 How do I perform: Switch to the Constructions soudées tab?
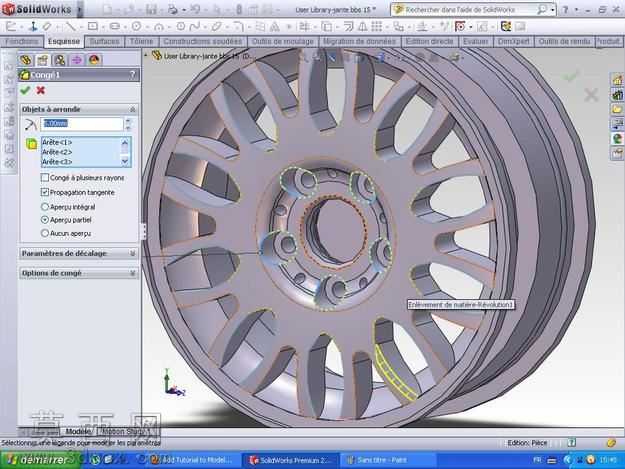click(202, 41)
